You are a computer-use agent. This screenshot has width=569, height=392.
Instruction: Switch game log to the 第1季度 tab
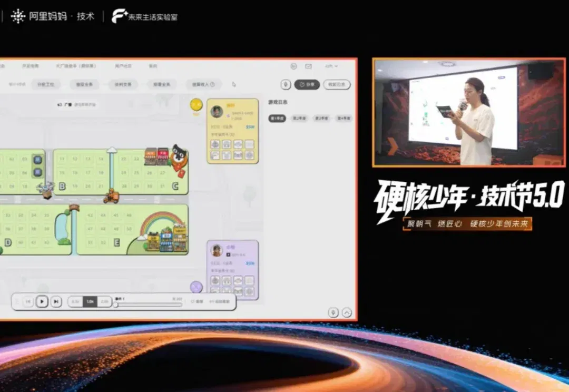[x=277, y=119]
